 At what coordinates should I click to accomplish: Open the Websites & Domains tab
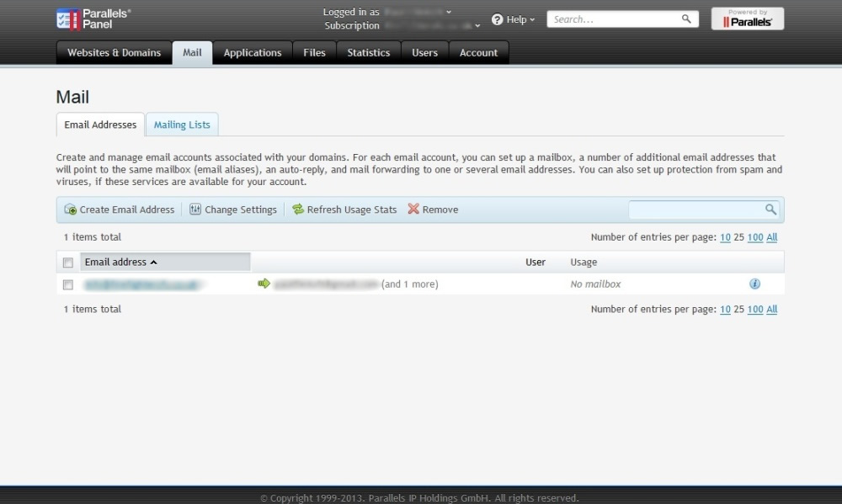coord(114,53)
